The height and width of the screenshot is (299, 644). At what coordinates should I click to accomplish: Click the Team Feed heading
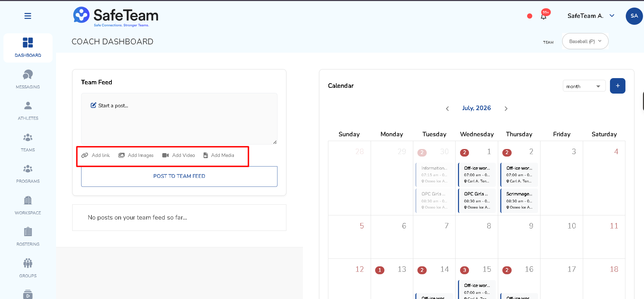[97, 82]
